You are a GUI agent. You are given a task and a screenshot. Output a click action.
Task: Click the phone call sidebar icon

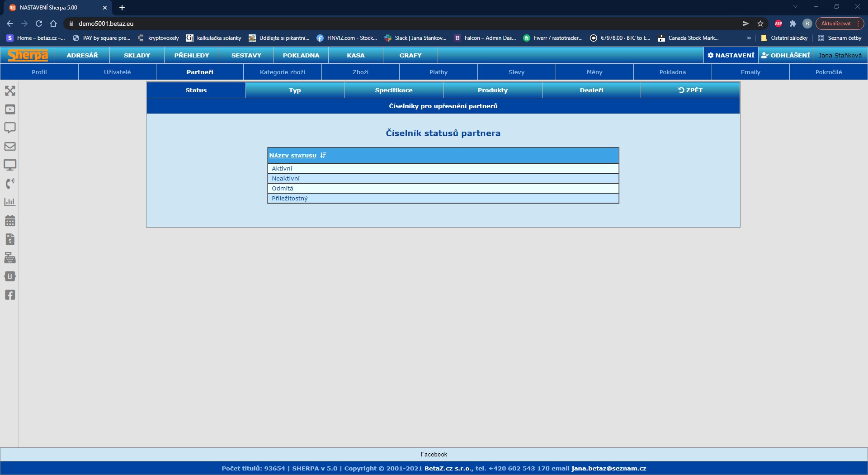10,183
